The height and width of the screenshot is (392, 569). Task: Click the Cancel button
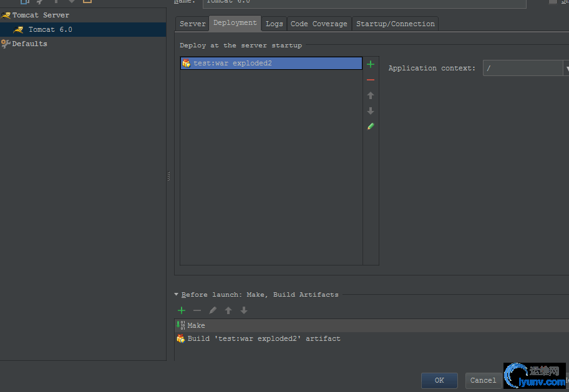tap(483, 380)
